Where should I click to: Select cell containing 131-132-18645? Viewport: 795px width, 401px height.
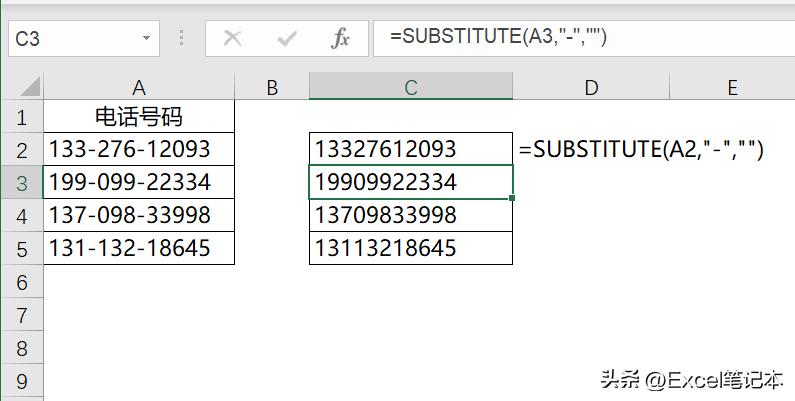[139, 249]
